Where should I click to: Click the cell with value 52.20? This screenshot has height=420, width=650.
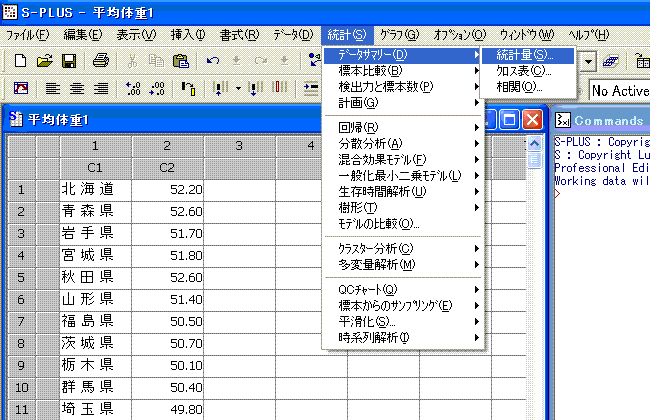[x=167, y=189]
